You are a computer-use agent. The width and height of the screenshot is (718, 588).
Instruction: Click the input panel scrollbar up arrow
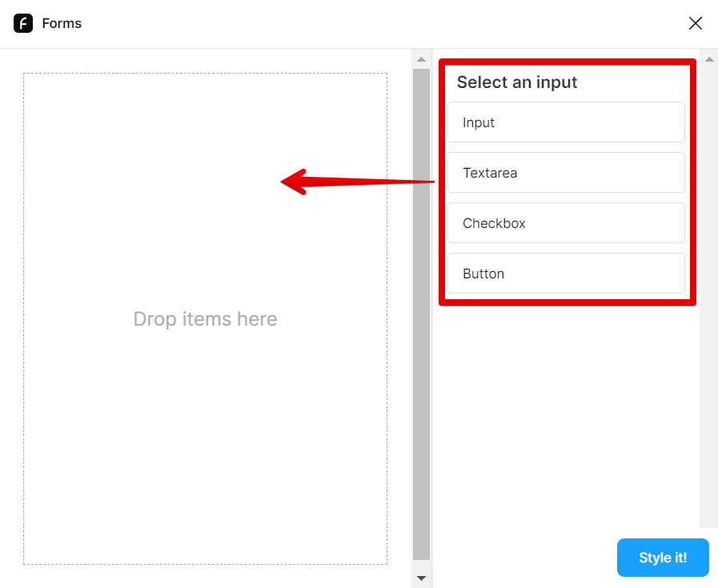pyautogui.click(x=709, y=58)
